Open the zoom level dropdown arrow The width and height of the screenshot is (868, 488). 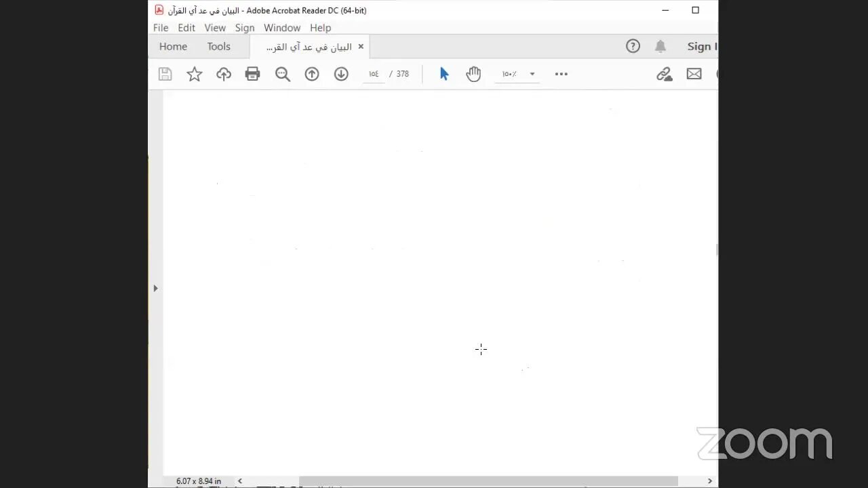coord(532,74)
